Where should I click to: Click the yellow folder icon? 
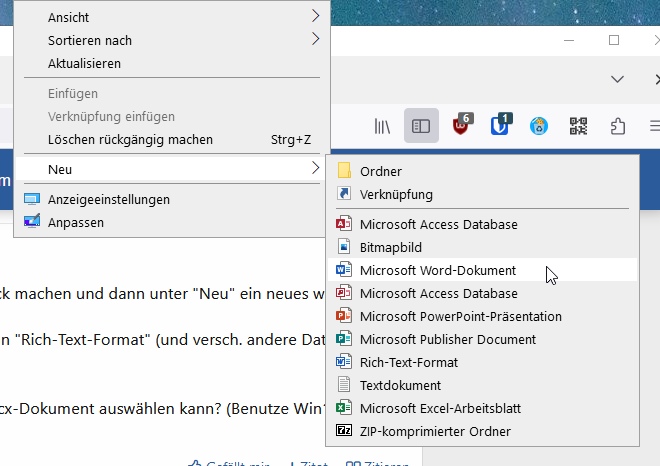(344, 170)
